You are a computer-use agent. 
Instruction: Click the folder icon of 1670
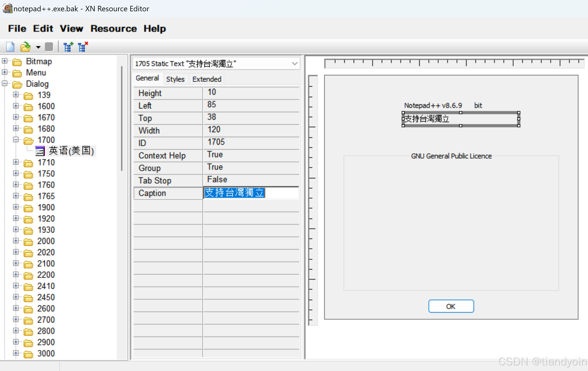click(x=28, y=118)
